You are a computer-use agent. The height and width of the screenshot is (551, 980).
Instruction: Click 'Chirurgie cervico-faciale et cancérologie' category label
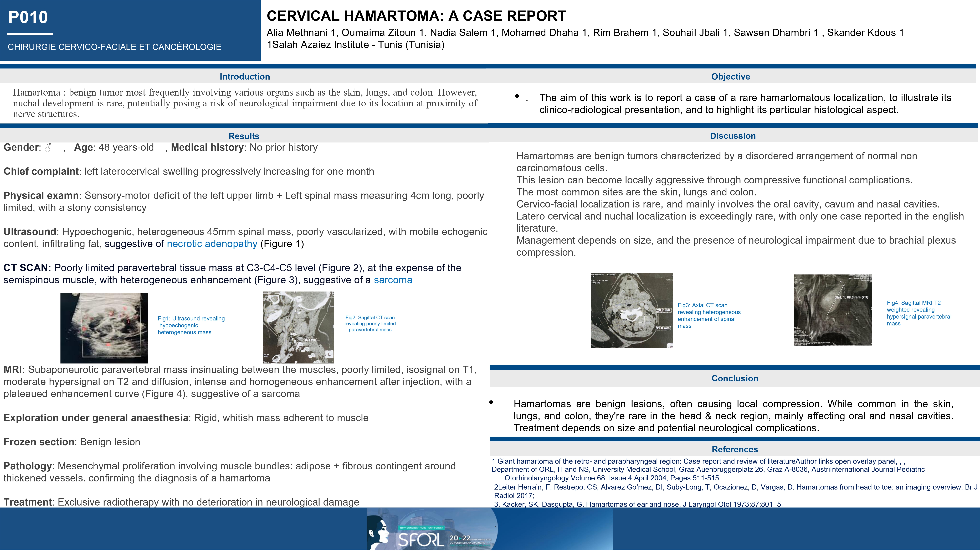tap(115, 47)
